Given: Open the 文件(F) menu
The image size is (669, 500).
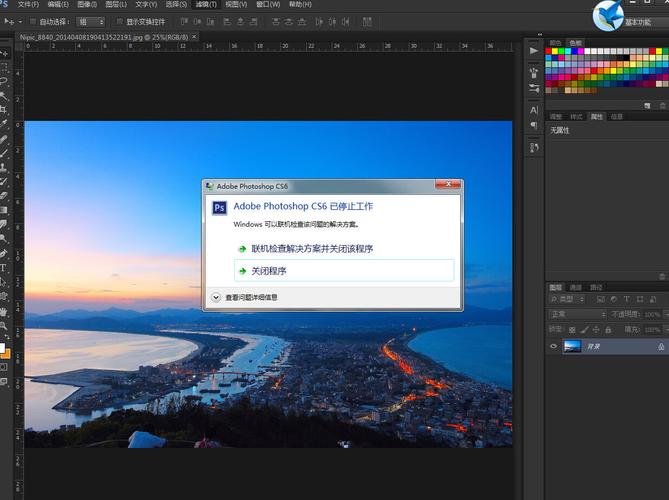Looking at the screenshot, I should click(x=28, y=4).
